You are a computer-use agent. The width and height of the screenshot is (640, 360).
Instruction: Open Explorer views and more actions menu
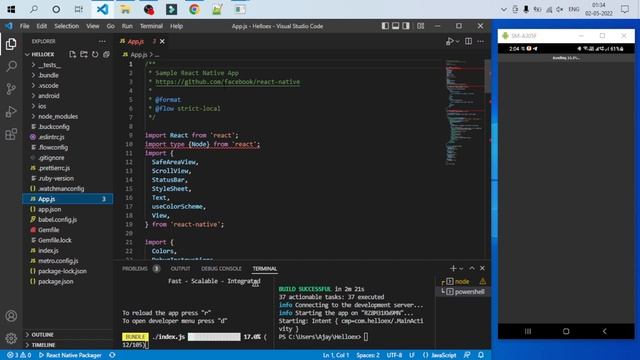coord(102,41)
